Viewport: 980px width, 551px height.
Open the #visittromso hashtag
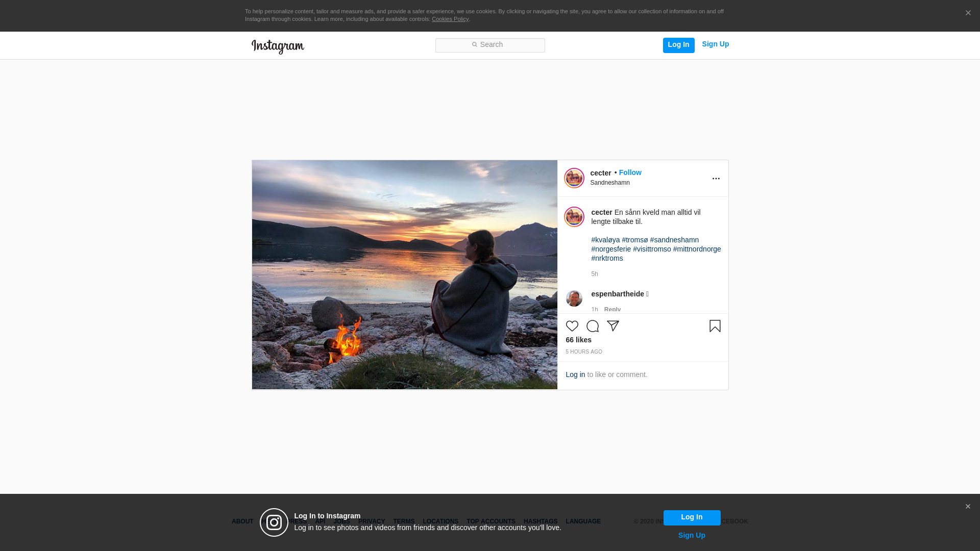coord(652,249)
